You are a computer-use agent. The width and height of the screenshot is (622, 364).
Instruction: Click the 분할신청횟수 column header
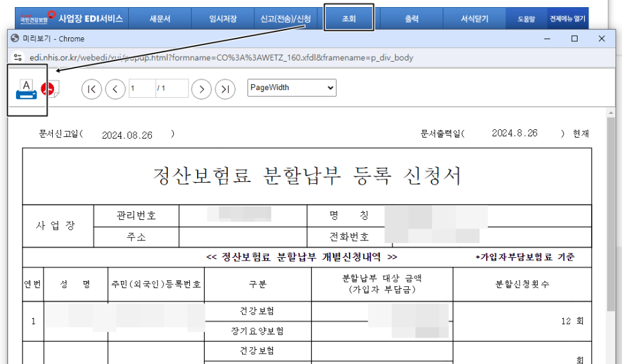point(522,284)
